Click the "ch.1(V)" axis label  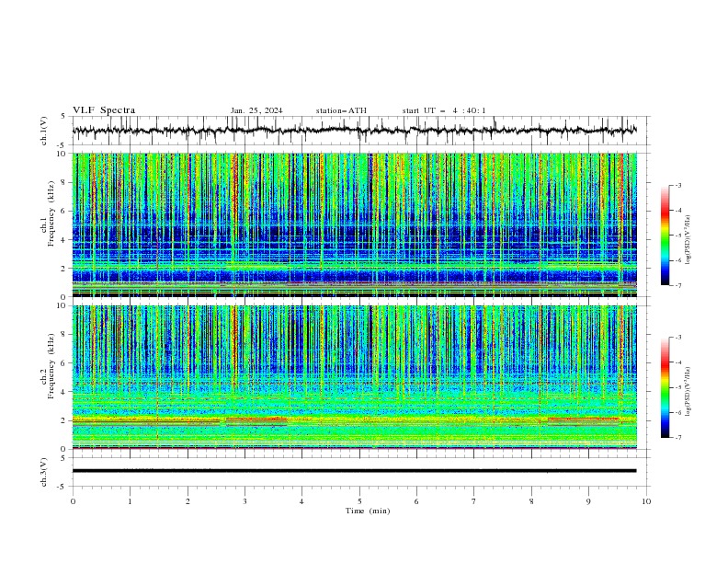click(x=44, y=131)
